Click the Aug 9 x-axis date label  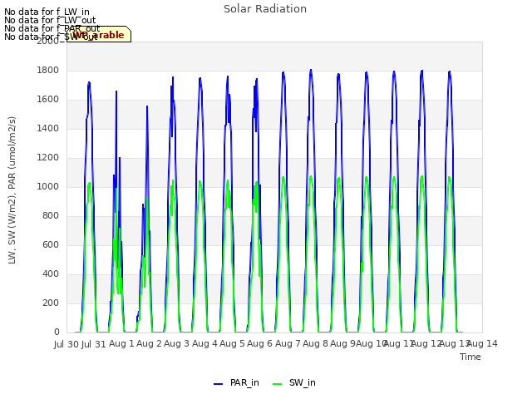pyautogui.click(x=342, y=343)
